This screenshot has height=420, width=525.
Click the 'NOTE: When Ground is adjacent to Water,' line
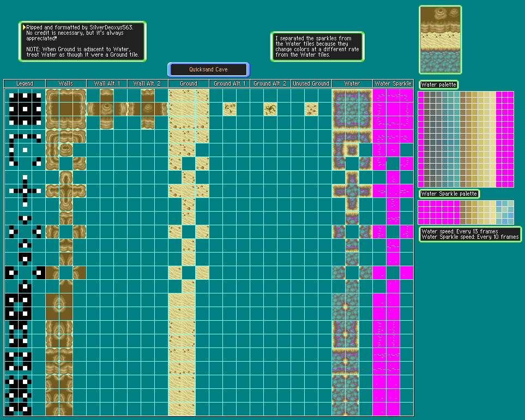[79, 49]
